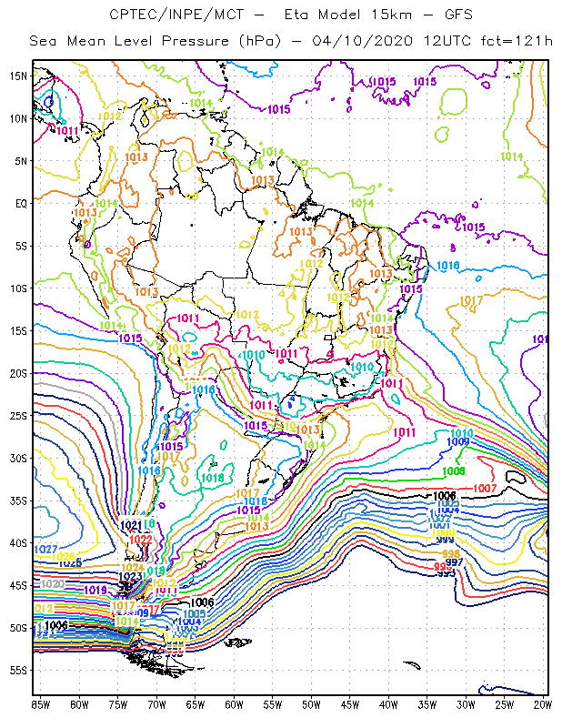Click the 1027 isobar label off Chile
The width and height of the screenshot is (562, 728).
[46, 550]
